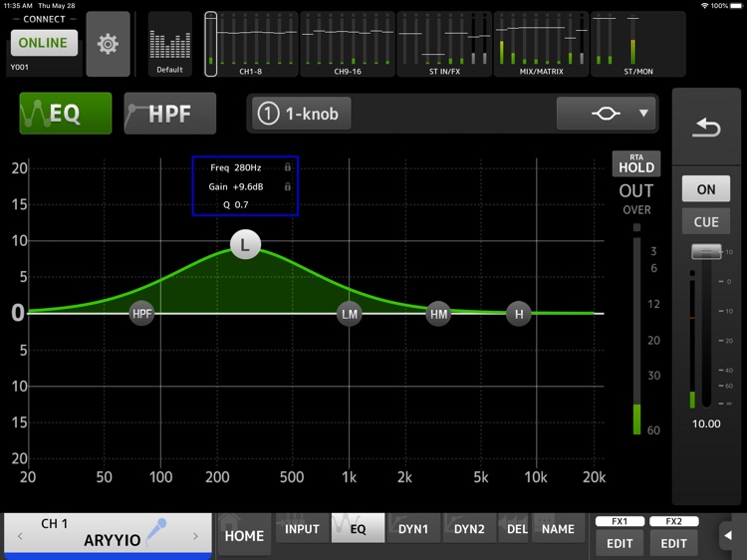Click the 10.00 fader value
747x560 pixels.
click(706, 423)
